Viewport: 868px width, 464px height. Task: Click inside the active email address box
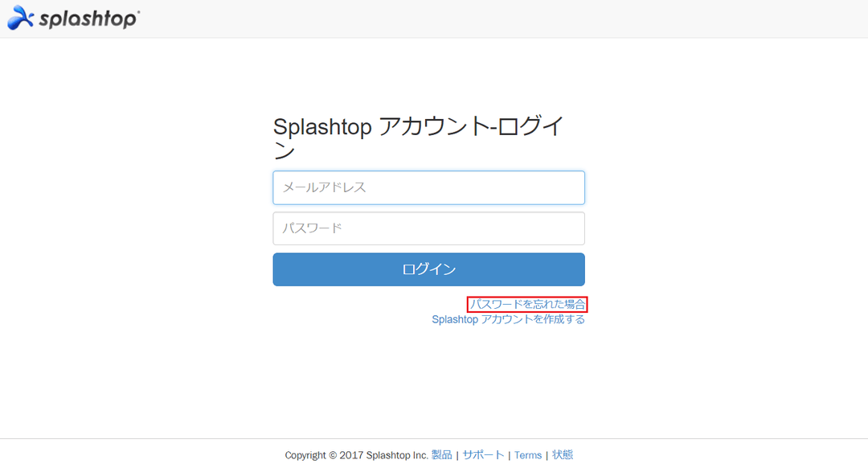pyautogui.click(x=428, y=187)
